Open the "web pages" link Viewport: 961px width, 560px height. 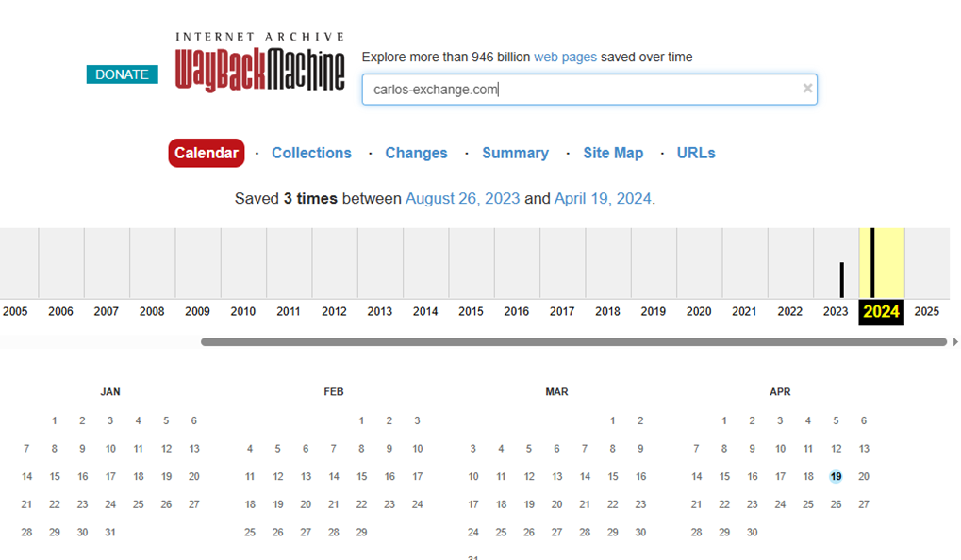click(x=565, y=57)
